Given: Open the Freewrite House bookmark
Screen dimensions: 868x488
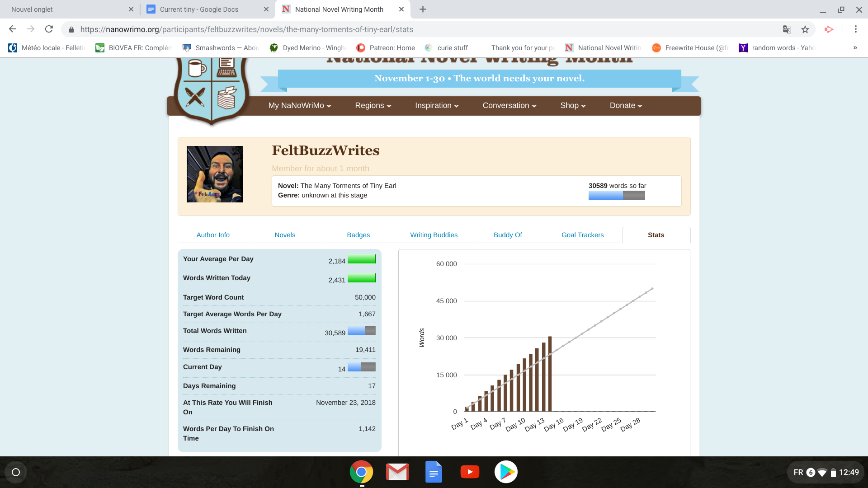Looking at the screenshot, I should 690,48.
